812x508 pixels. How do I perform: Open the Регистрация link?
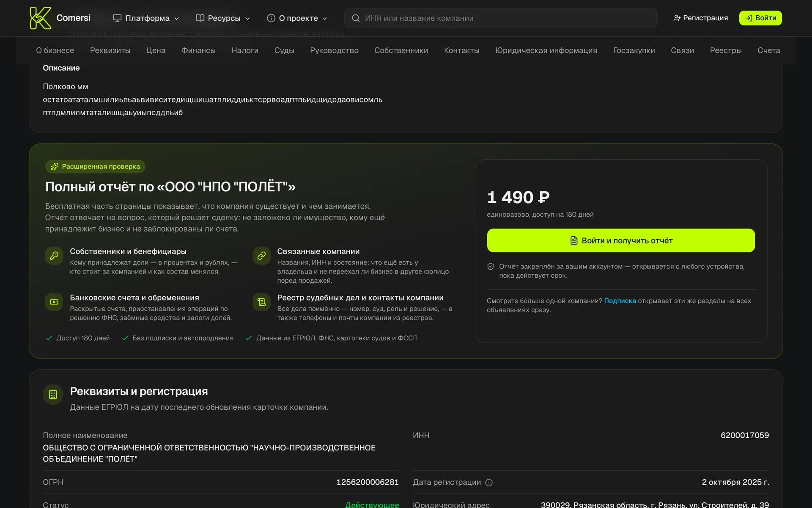(700, 18)
